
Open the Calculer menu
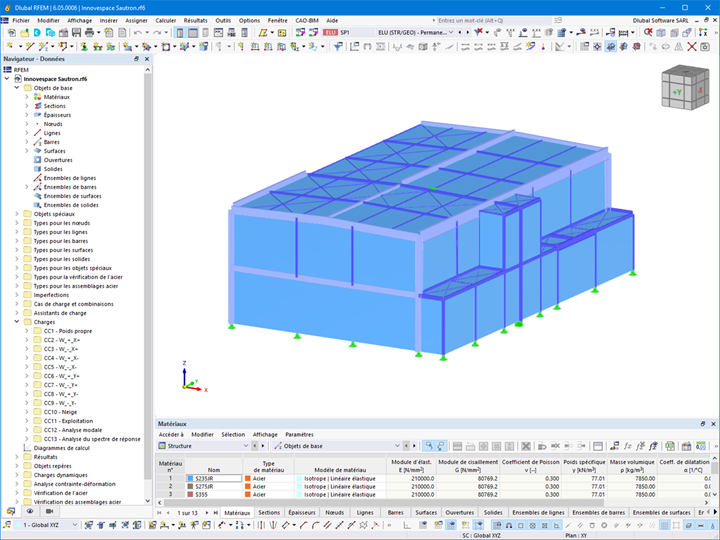(x=166, y=21)
